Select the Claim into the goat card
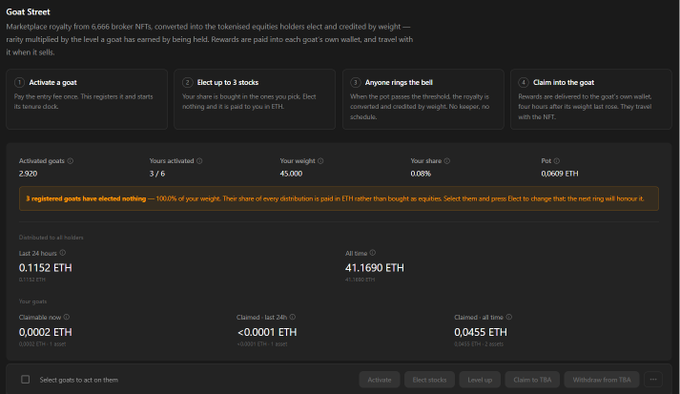Image resolution: width=680 pixels, height=394 pixels. 591,99
